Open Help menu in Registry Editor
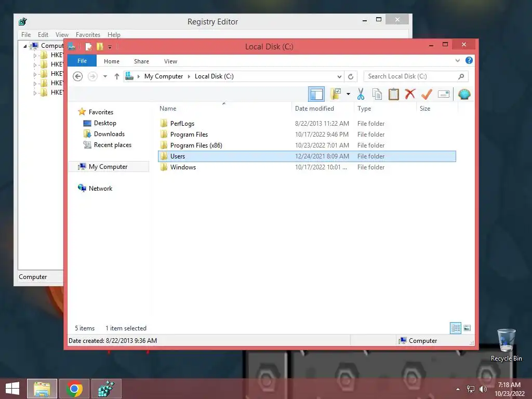Viewport: 532px width, 399px height. [x=114, y=35]
